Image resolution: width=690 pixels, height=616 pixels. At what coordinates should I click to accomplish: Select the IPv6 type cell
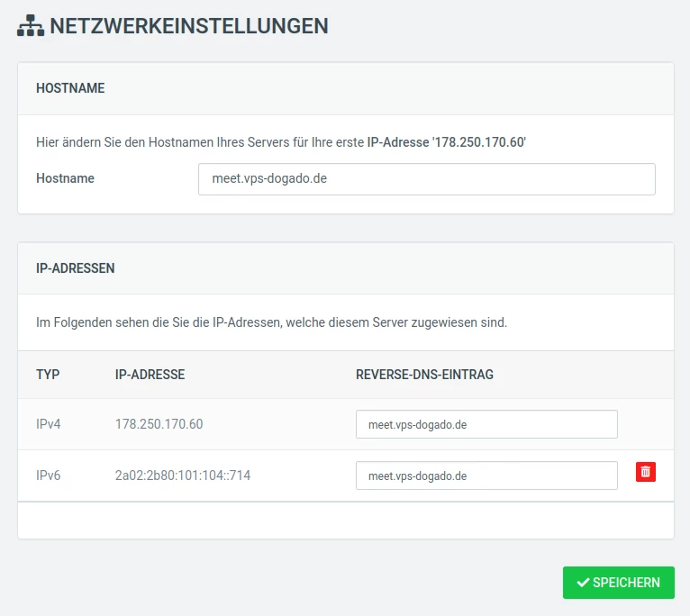[x=48, y=476]
